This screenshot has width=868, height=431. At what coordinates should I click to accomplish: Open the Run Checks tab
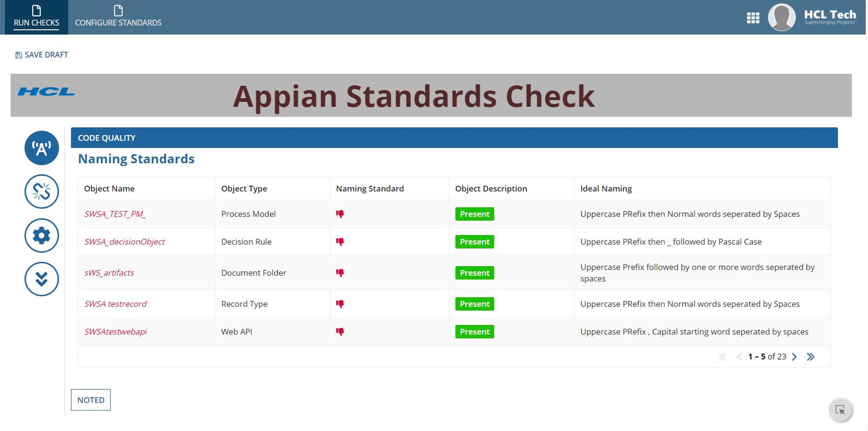click(x=36, y=17)
